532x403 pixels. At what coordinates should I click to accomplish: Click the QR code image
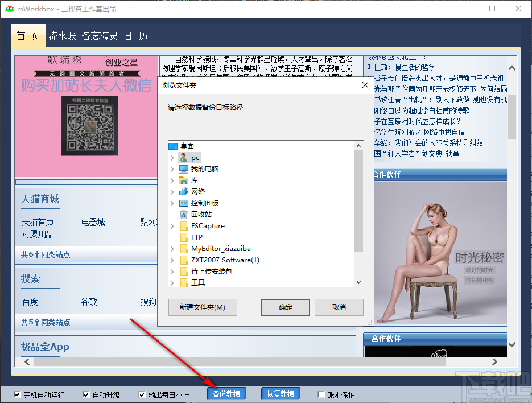tap(90, 126)
